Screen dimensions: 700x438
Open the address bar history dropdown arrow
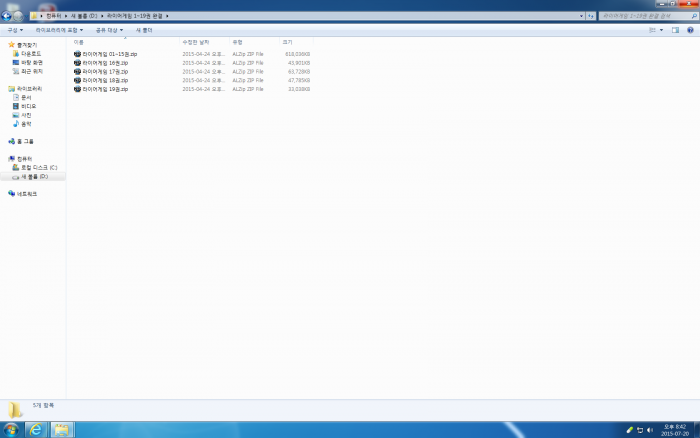[x=579, y=16]
